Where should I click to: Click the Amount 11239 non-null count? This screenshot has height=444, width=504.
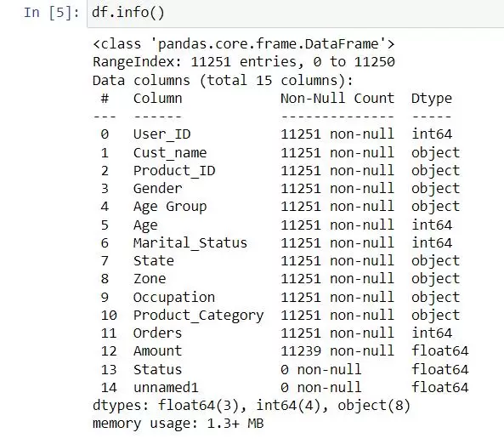[337, 351]
